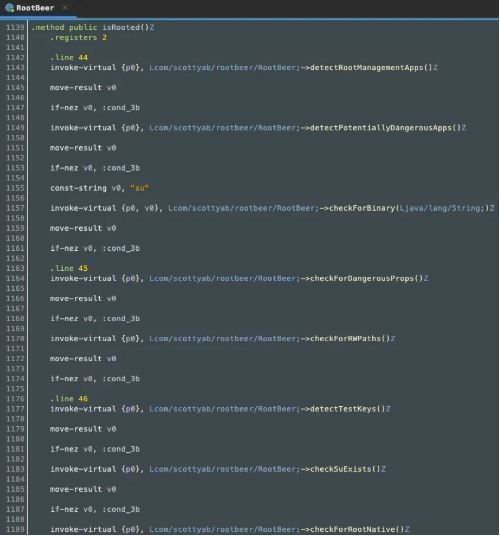Click the detectRootManagementApps()Z method call
This screenshot has width=500, height=536.
[374, 68]
